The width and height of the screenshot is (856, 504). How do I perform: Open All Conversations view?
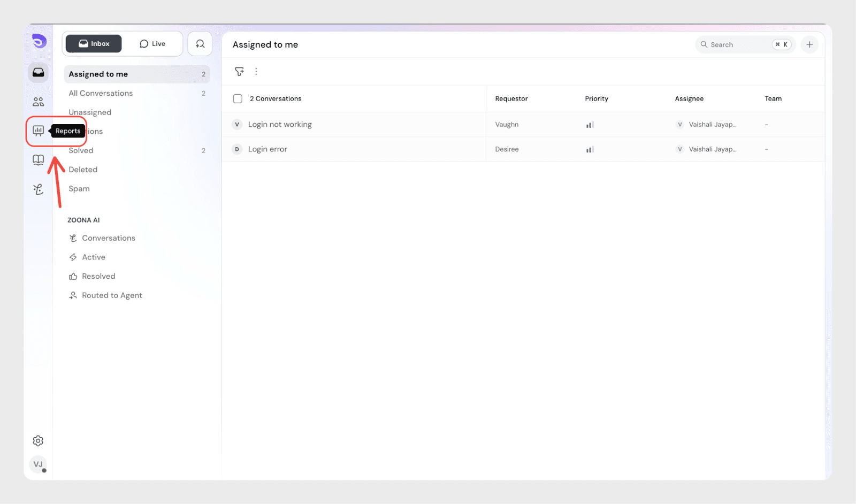coord(101,93)
